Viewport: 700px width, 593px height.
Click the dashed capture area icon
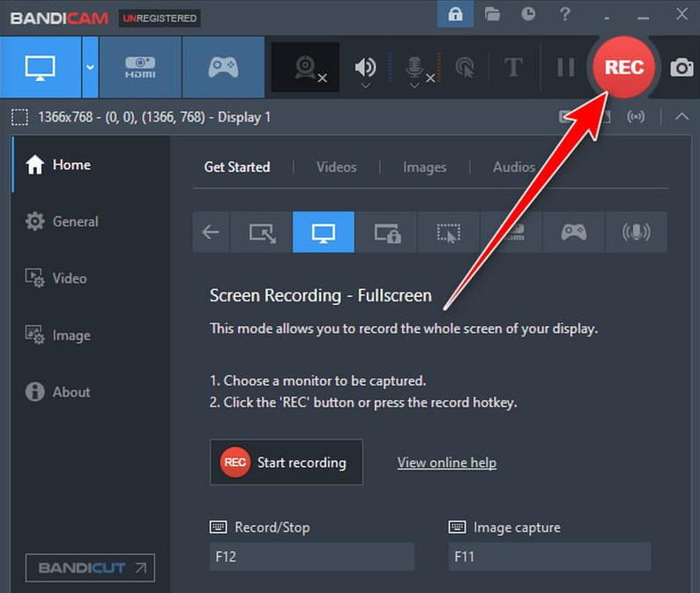pyautogui.click(x=19, y=117)
